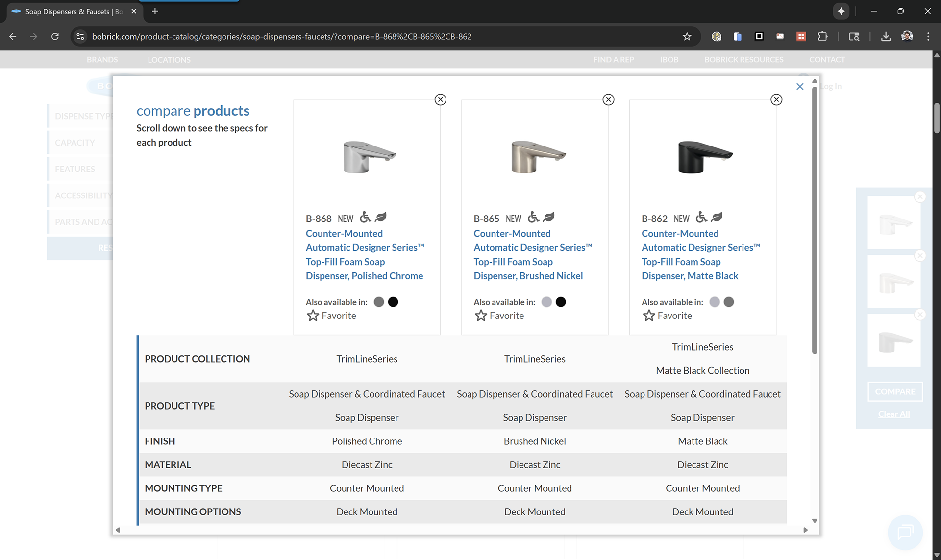Close the compare products dialog

coord(800,87)
